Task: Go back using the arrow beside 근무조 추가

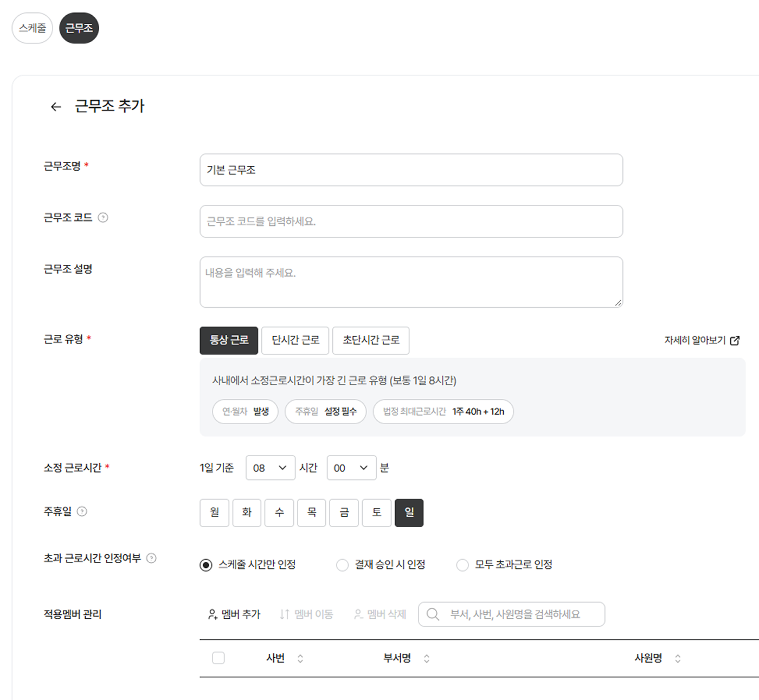Action: point(56,107)
